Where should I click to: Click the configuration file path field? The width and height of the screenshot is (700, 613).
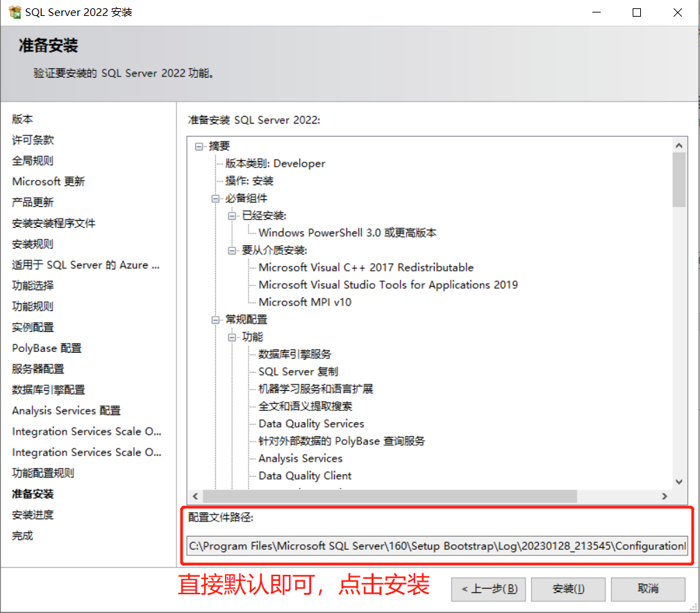437,546
